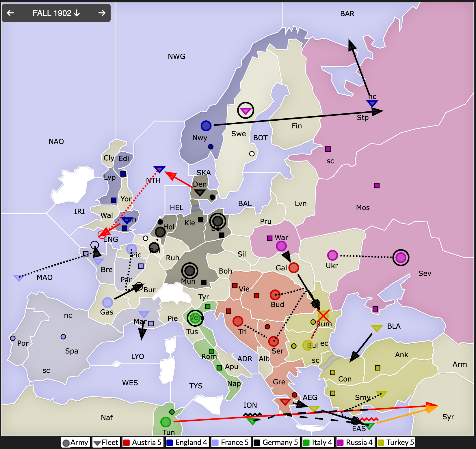Toggle Germany in the legend

276,442
